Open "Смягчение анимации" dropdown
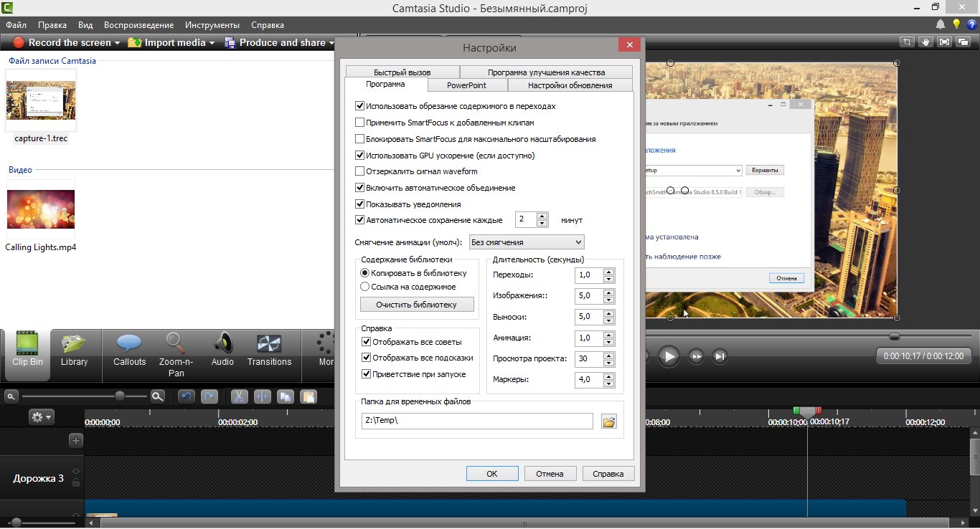 click(527, 242)
